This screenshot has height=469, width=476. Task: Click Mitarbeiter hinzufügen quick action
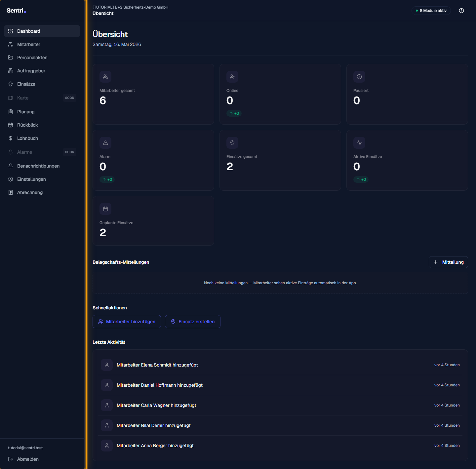(x=127, y=322)
